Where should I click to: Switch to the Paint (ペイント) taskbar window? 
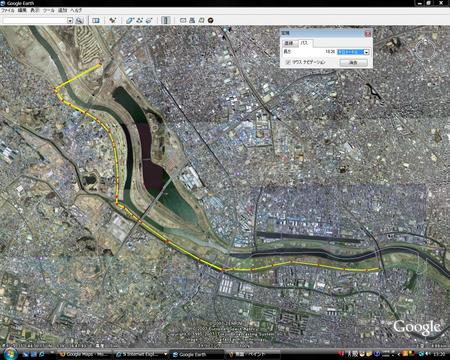point(253,354)
